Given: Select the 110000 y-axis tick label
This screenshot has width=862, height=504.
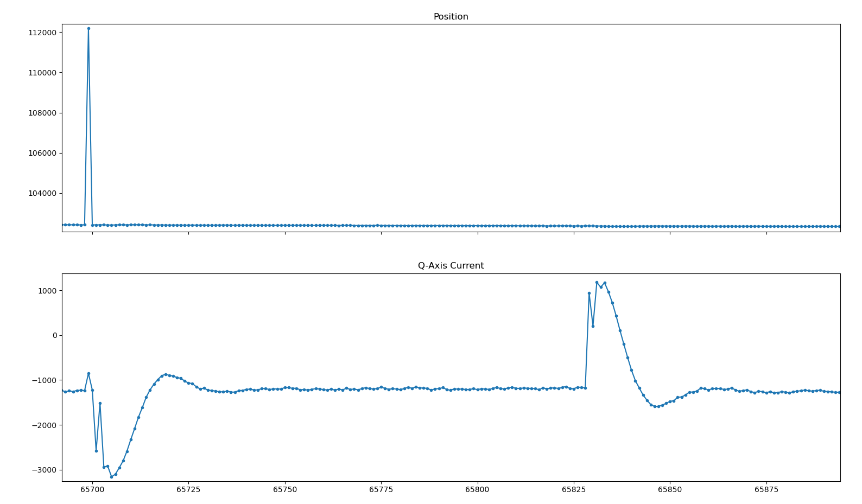Looking at the screenshot, I should point(41,73).
